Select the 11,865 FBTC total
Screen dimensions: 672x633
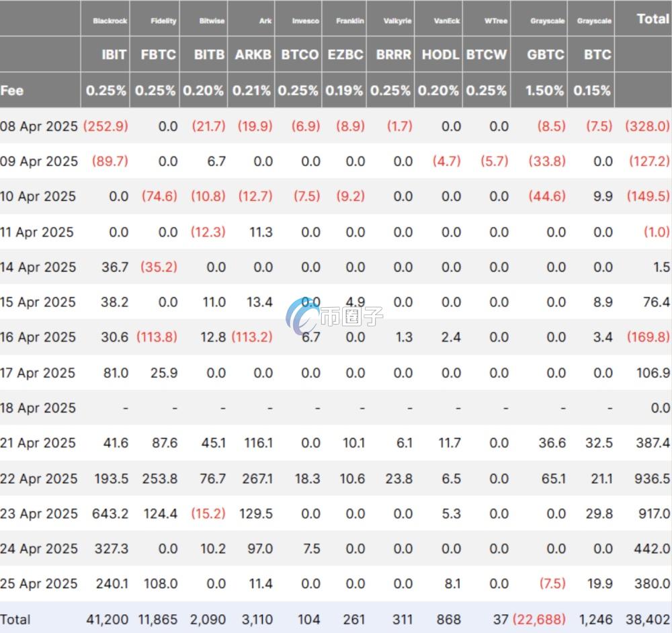[158, 620]
